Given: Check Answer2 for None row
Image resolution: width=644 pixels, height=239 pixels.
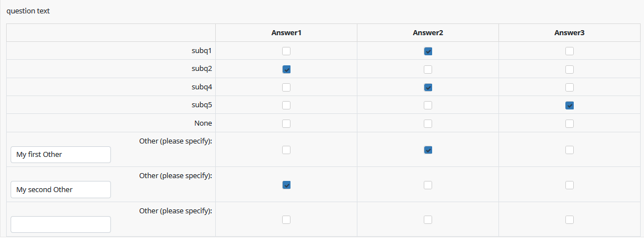Looking at the screenshot, I should coord(428,123).
